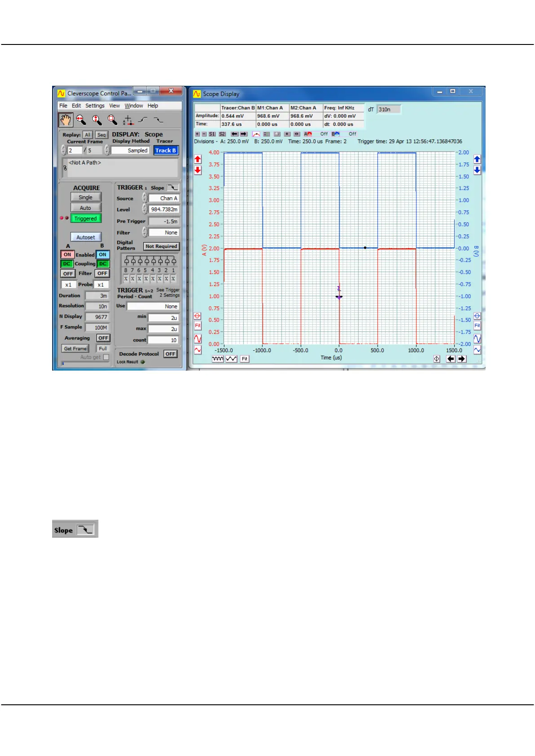Click blue Fit button for channel B
Viewport: 535px width, 756px height.
pos(477,326)
